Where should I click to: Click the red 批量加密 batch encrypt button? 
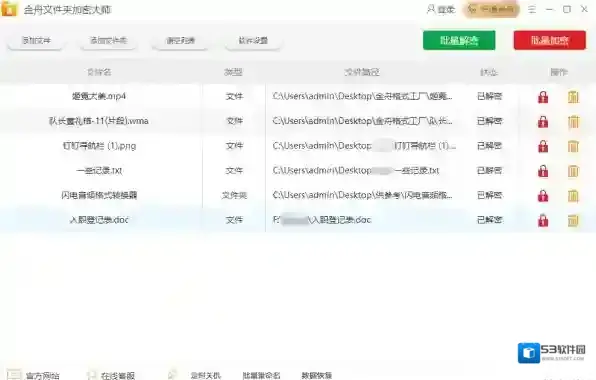[x=550, y=40]
